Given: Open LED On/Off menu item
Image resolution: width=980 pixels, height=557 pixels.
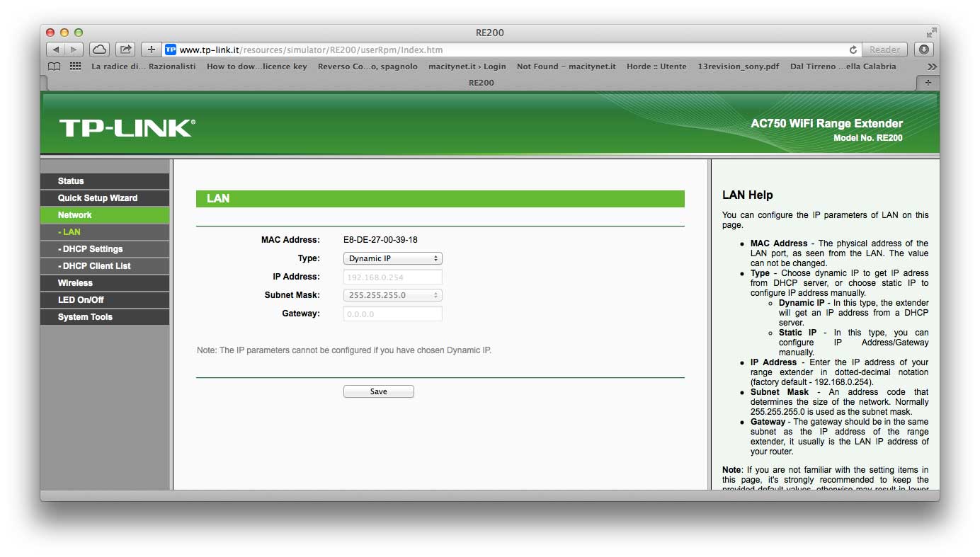Looking at the screenshot, I should 105,300.
